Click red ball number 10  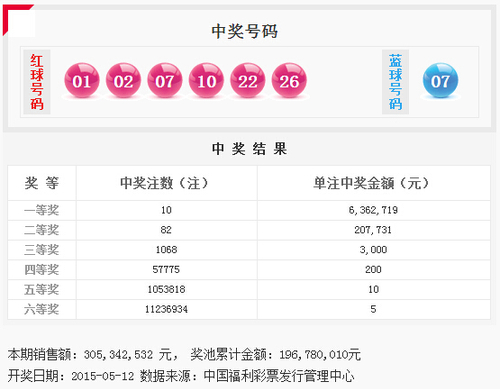206,81
